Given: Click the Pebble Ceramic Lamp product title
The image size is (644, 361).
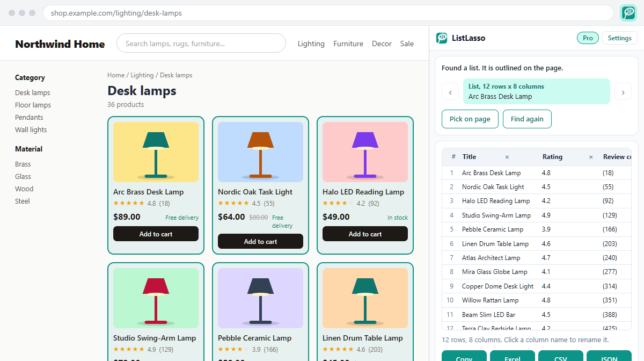Looking at the screenshot, I should coord(254,338).
